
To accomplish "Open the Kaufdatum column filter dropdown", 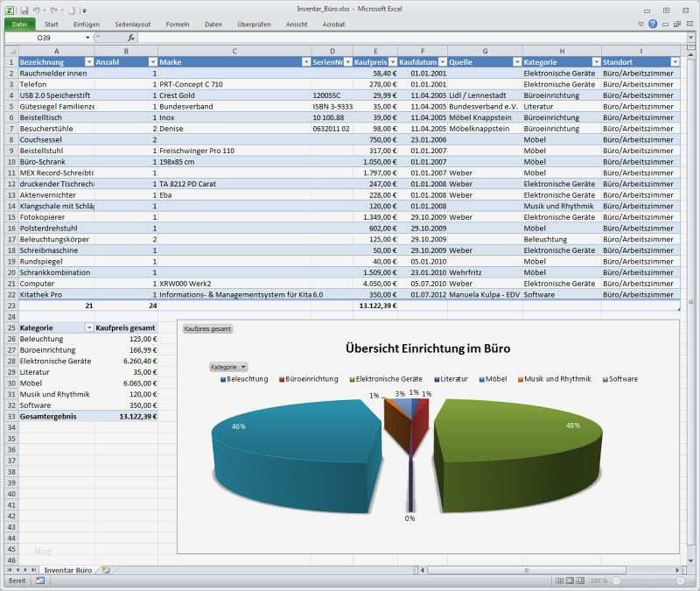I will pyautogui.click(x=442, y=62).
